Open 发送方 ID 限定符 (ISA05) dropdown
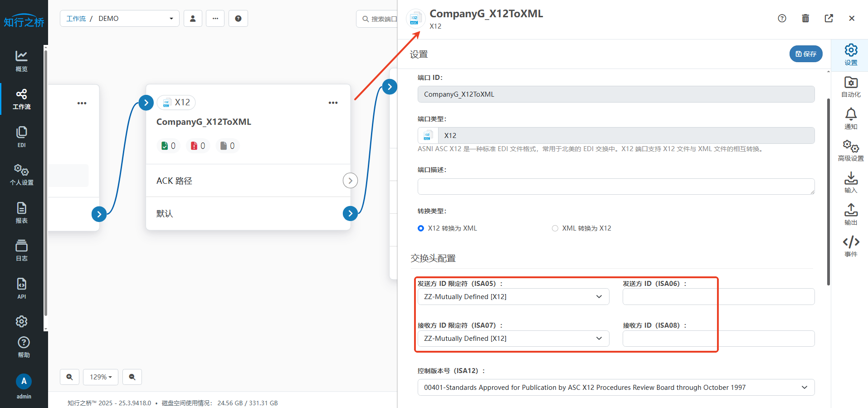868x408 pixels. click(513, 297)
